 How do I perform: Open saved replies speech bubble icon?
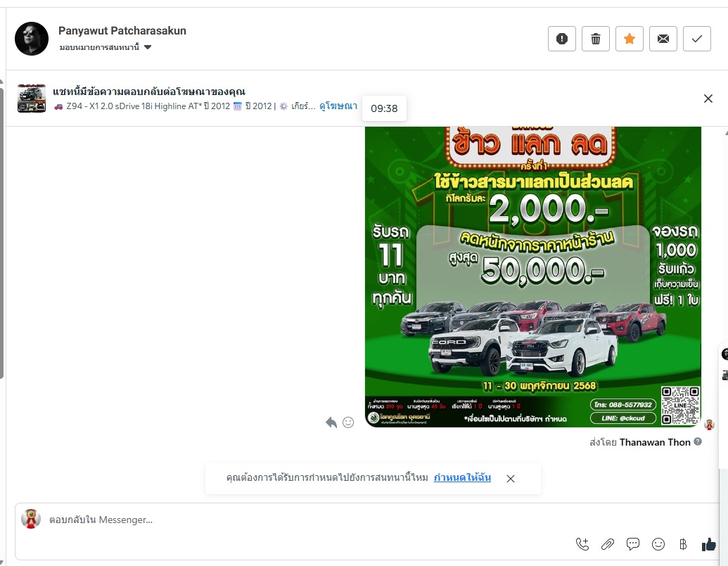(x=633, y=544)
